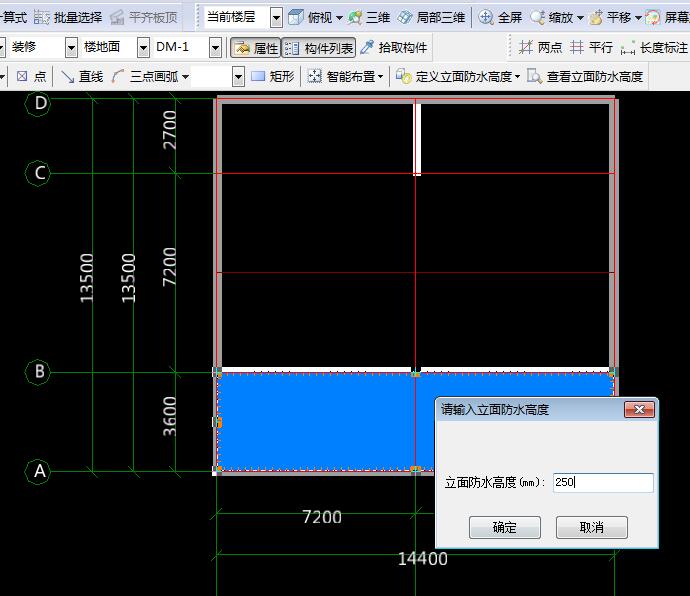The width and height of the screenshot is (690, 596).
Task: Click the horizontal 7200 dimension text
Action: click(322, 517)
